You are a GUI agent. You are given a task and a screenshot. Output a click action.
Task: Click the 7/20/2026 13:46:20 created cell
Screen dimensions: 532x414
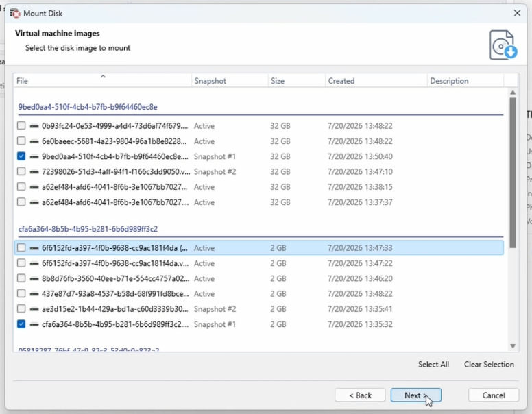pos(360,279)
